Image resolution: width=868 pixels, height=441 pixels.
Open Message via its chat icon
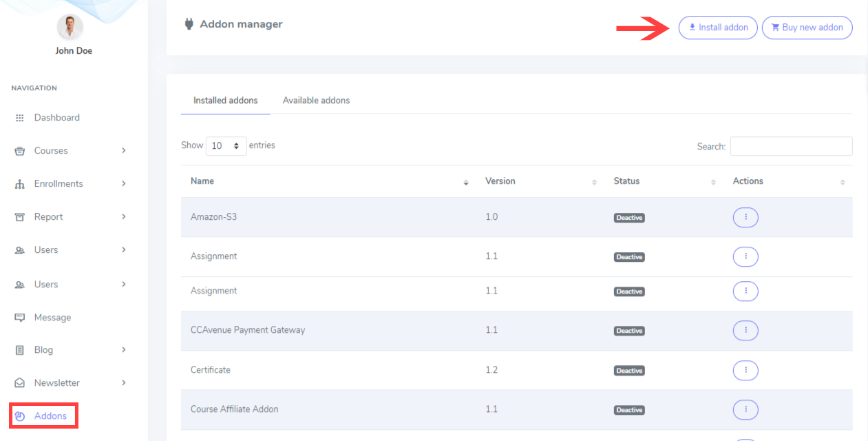(x=20, y=318)
